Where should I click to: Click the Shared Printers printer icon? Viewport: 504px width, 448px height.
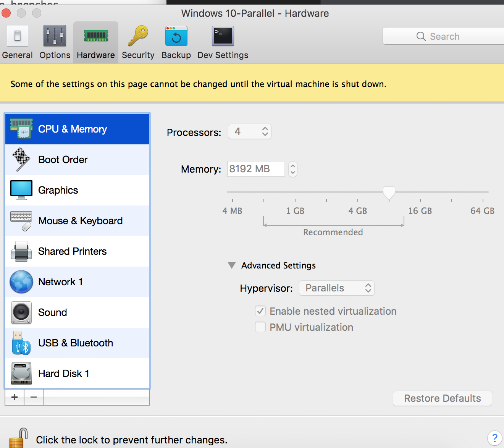pyautogui.click(x=21, y=251)
